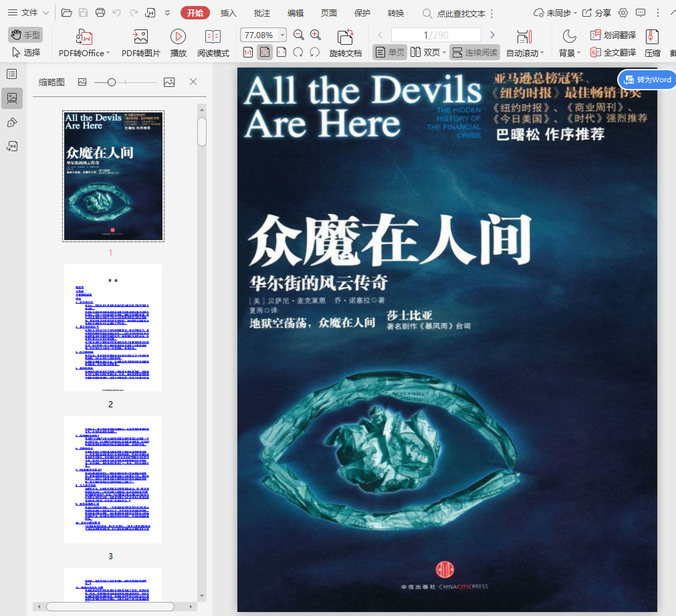Screen dimensions: 676x616
Task: Set actual size with the 1:1 icon
Action: [x=248, y=53]
